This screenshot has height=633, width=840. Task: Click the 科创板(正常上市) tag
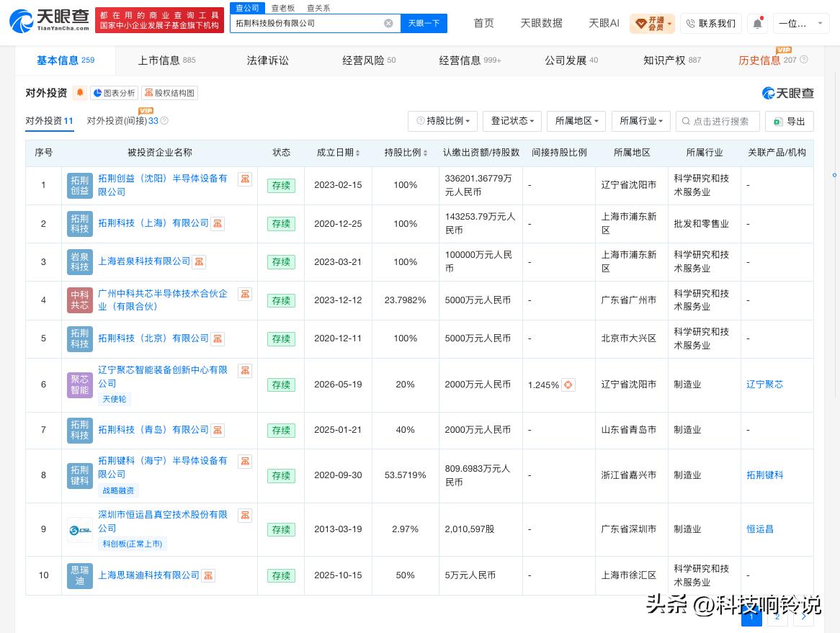coord(133,544)
